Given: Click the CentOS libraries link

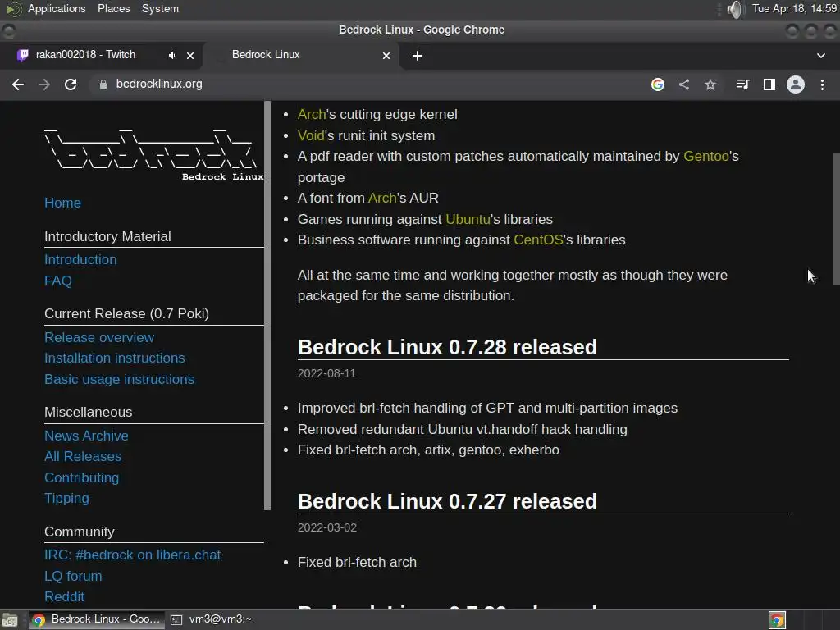Looking at the screenshot, I should (x=538, y=240).
